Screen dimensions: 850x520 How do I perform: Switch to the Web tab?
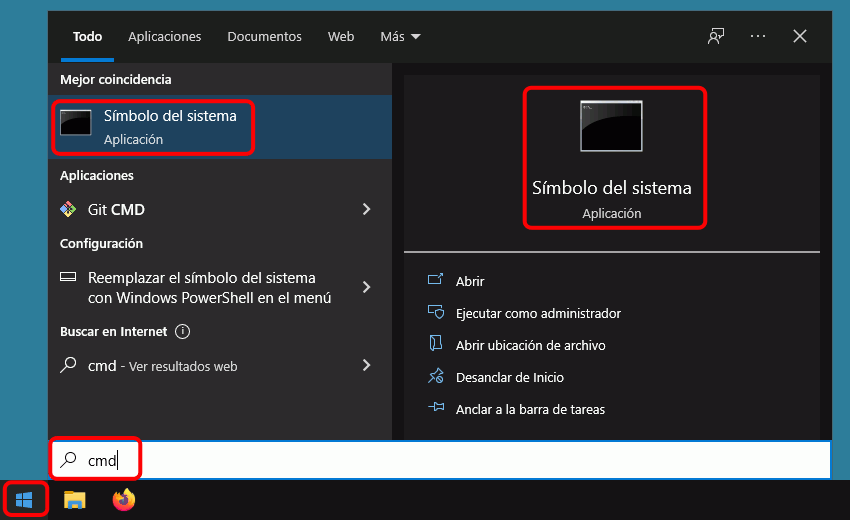tap(340, 36)
